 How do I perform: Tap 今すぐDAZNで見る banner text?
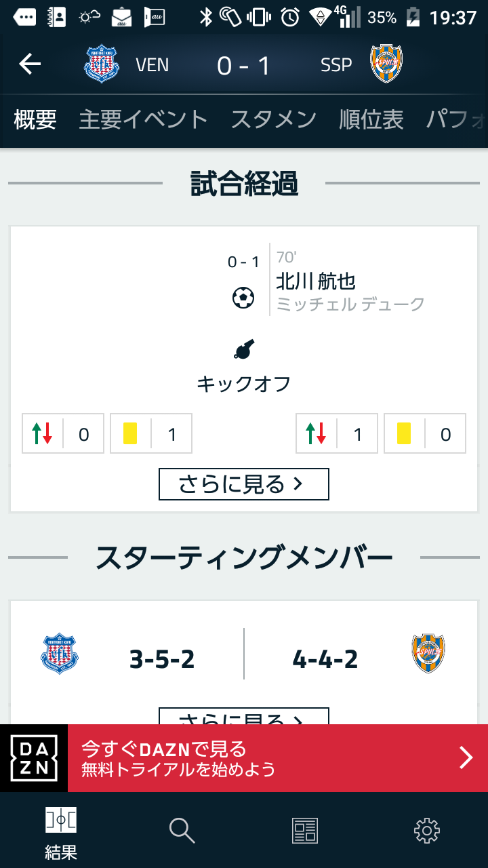pos(164,749)
